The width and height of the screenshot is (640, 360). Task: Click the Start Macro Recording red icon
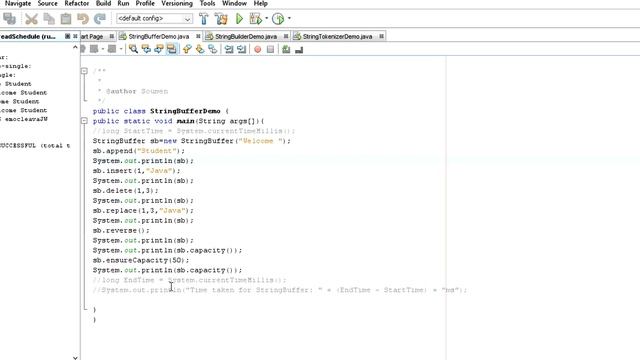[x=258, y=49]
